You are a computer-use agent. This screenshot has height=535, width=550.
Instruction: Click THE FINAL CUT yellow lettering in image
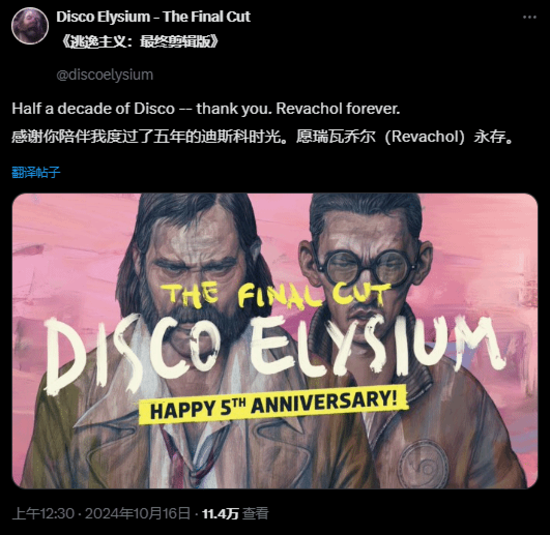coord(276,294)
